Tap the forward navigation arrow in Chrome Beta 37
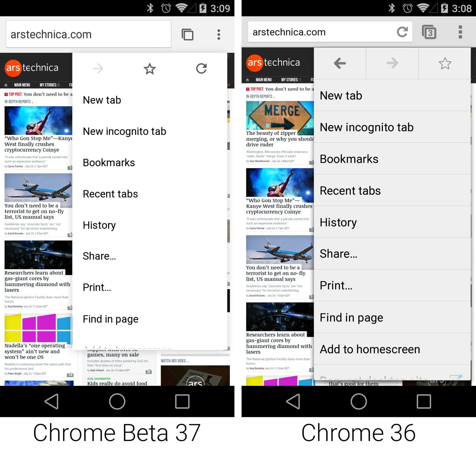This screenshot has width=476, height=451. click(x=98, y=69)
